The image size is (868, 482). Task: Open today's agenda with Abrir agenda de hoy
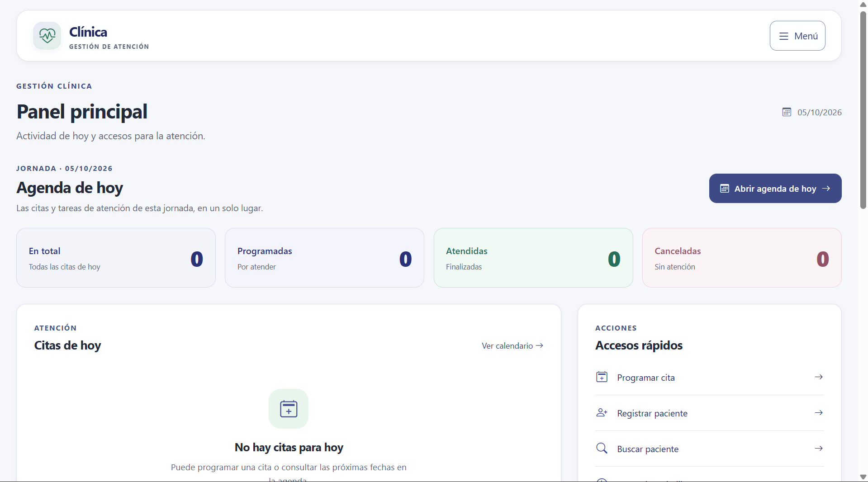click(775, 189)
